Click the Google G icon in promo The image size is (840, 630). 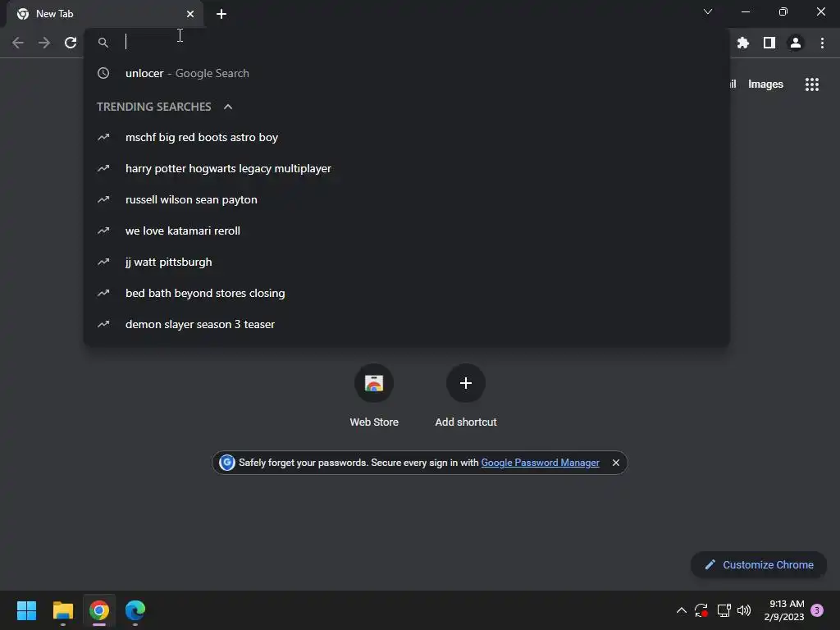pos(226,463)
